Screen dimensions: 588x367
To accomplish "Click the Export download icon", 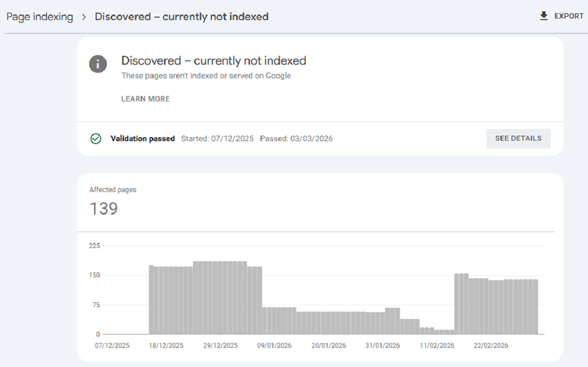I will point(543,16).
